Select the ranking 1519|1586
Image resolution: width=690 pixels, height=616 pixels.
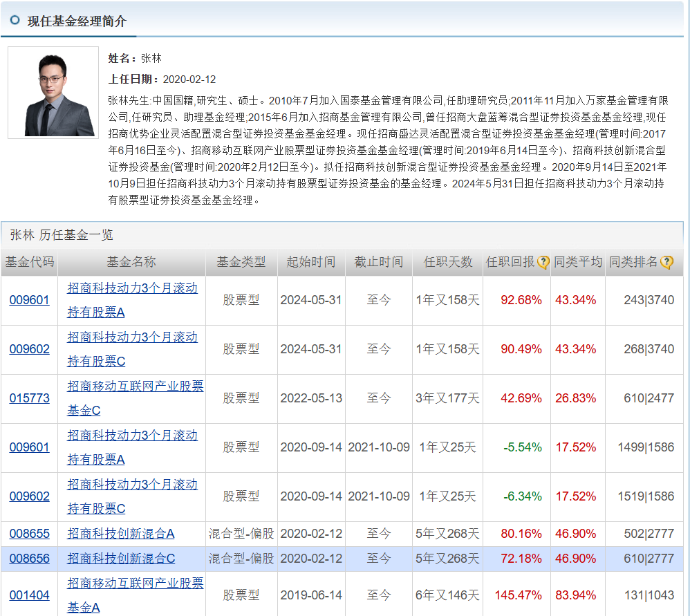pyautogui.click(x=646, y=497)
